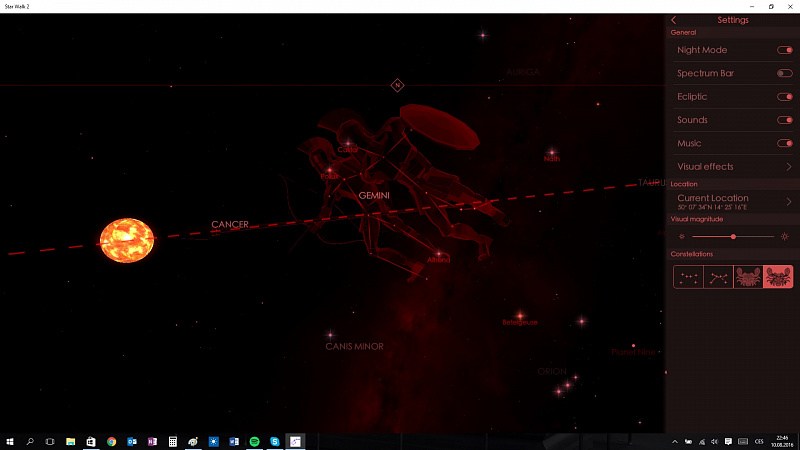Enable the Spectrum Bar switch
This screenshot has width=800, height=450.
[x=784, y=73]
